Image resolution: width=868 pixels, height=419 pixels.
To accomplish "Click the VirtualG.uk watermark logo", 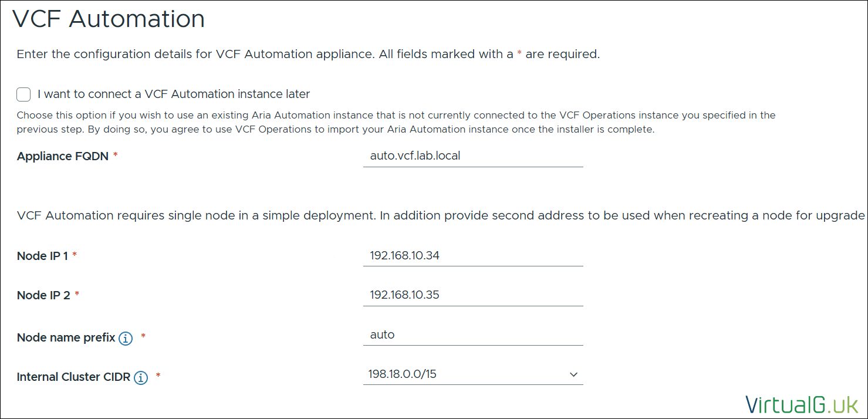I will [x=802, y=404].
